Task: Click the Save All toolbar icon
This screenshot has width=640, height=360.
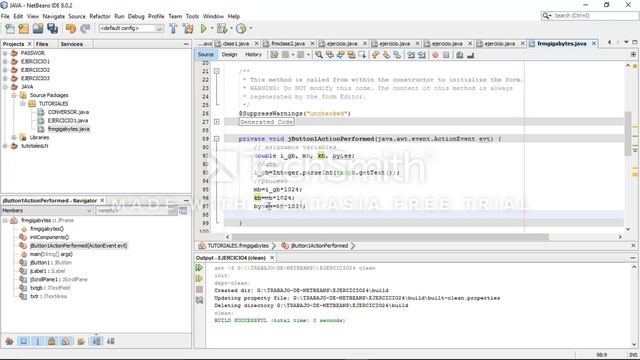Action: (x=53, y=29)
